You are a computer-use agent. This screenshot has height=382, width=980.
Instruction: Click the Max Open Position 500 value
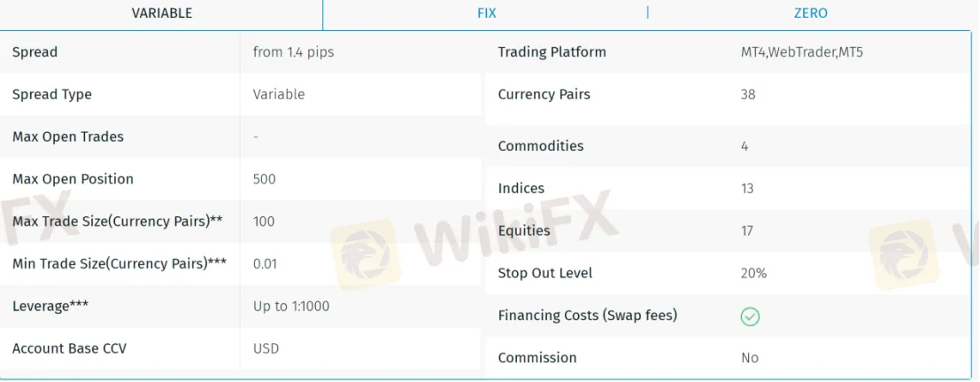(265, 179)
